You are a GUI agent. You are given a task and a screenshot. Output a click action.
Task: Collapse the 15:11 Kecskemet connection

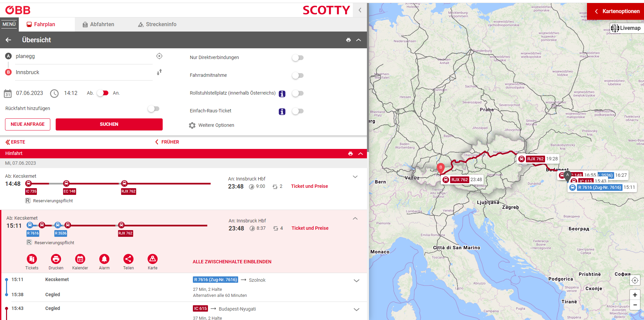tap(355, 218)
